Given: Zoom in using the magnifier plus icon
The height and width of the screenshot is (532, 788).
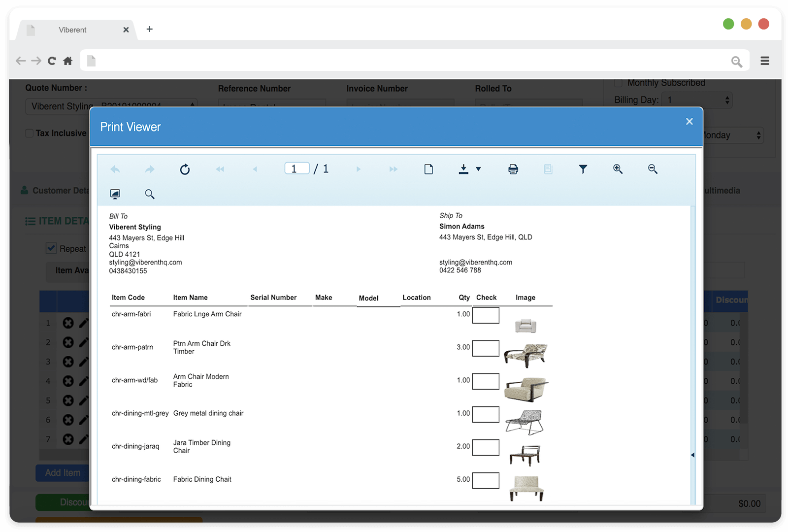Looking at the screenshot, I should tap(618, 169).
